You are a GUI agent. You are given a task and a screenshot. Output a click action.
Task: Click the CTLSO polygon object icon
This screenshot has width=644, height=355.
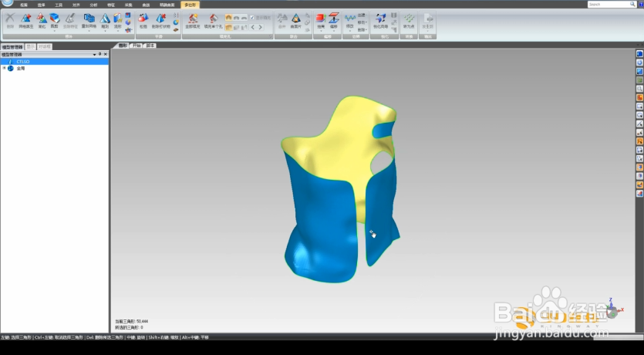(x=11, y=62)
